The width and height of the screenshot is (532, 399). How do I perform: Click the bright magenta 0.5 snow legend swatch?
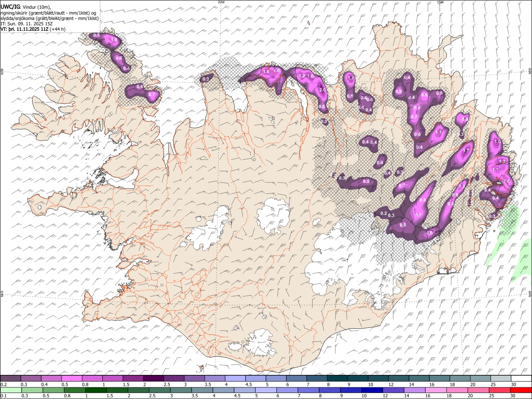pos(71,379)
